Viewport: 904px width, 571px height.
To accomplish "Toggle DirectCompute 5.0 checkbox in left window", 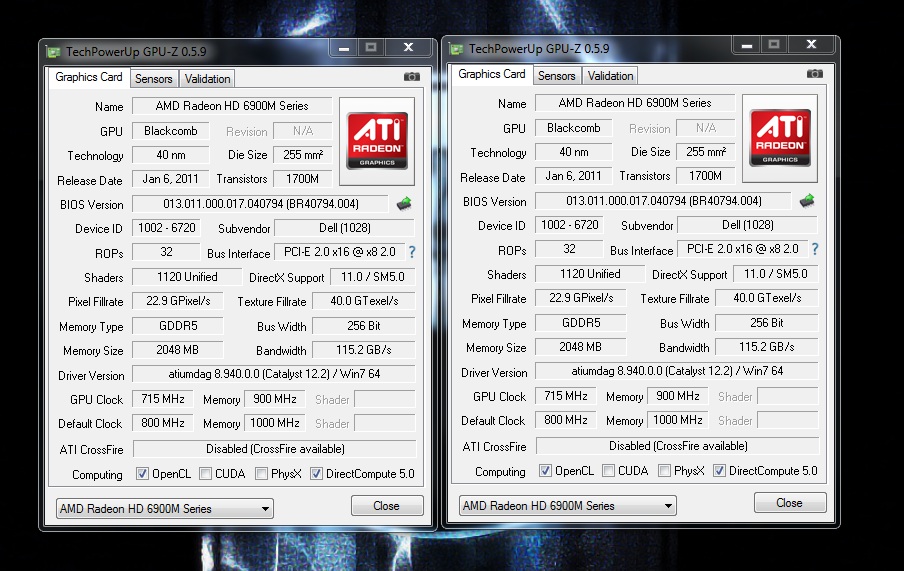I will click(316, 474).
